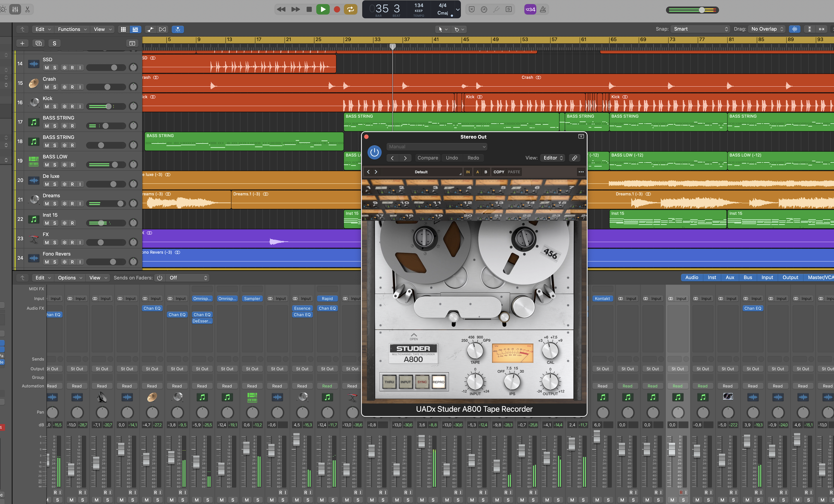The height and width of the screenshot is (504, 834).
Task: Toggle the Cycle loop button
Action: tap(351, 9)
